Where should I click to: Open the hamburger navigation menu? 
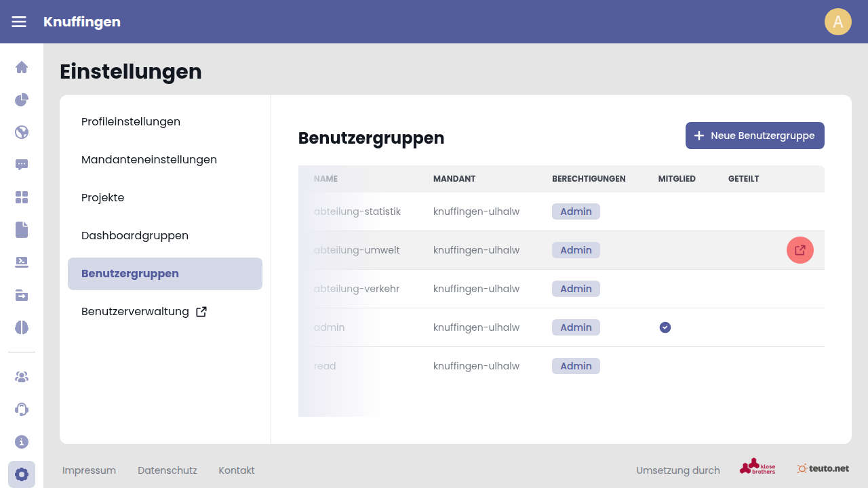(19, 22)
